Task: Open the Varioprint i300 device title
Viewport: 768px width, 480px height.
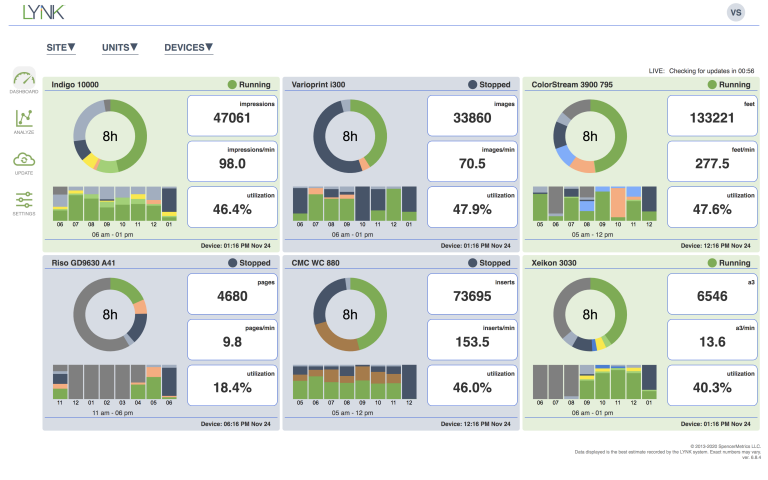Action: click(318, 85)
